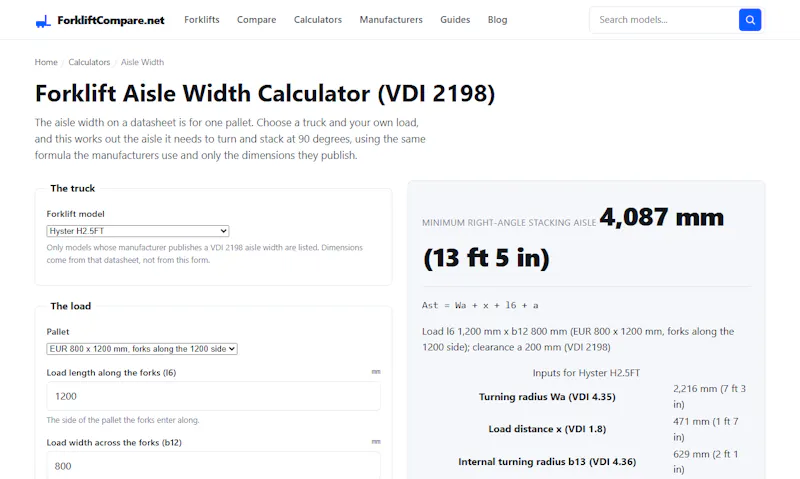Focus the Search models field

664,20
